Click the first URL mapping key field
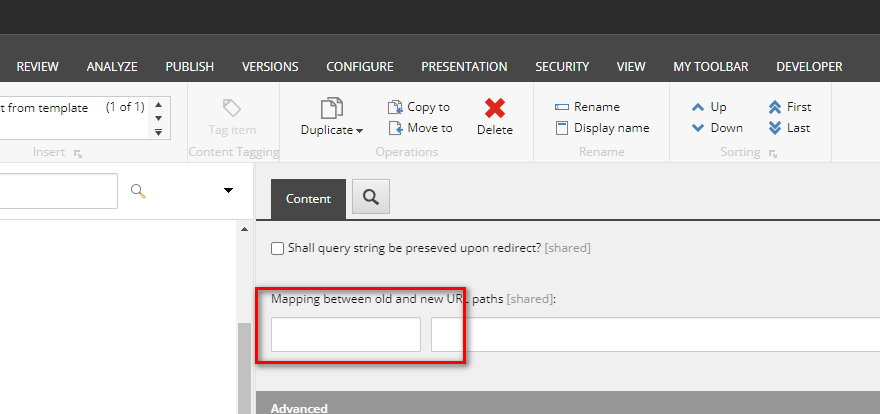The width and height of the screenshot is (880, 414). [346, 334]
